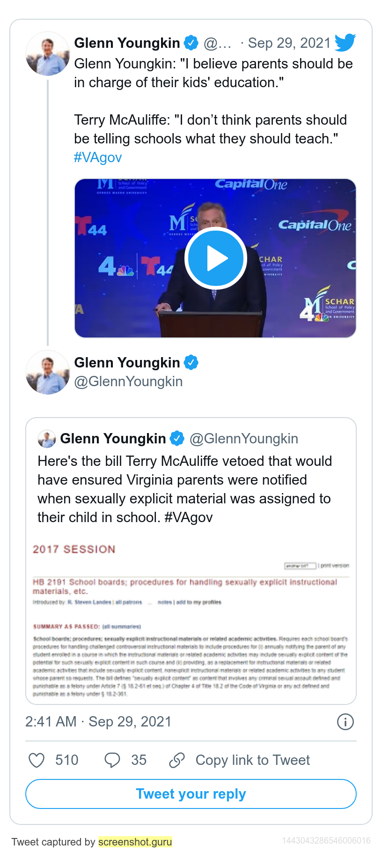Click the Twitter bird logo icon
Viewport: 382px width, 868px height.
(x=345, y=43)
